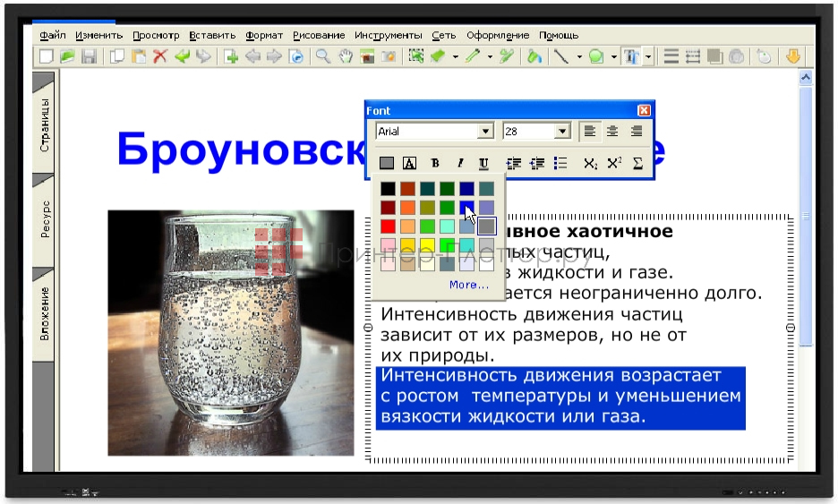This screenshot has width=838, height=504.
Task: Toggle bold formatting in the Font panel
Action: [435, 163]
